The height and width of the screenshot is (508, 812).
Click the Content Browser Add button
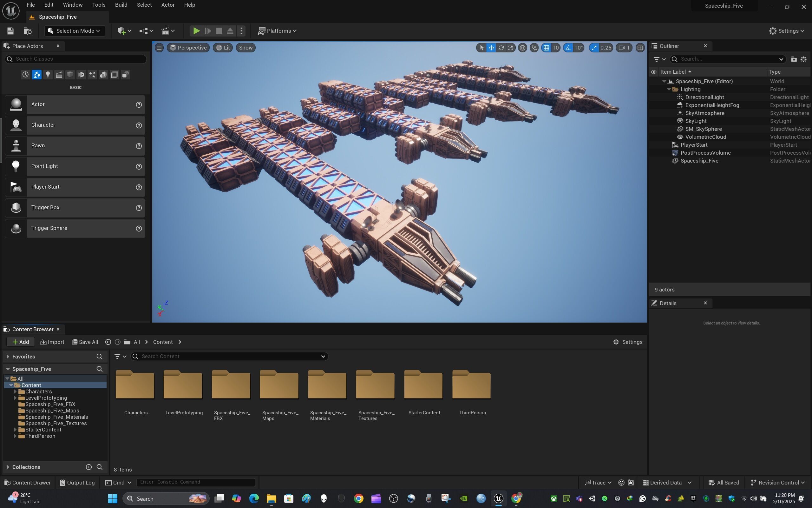click(21, 342)
